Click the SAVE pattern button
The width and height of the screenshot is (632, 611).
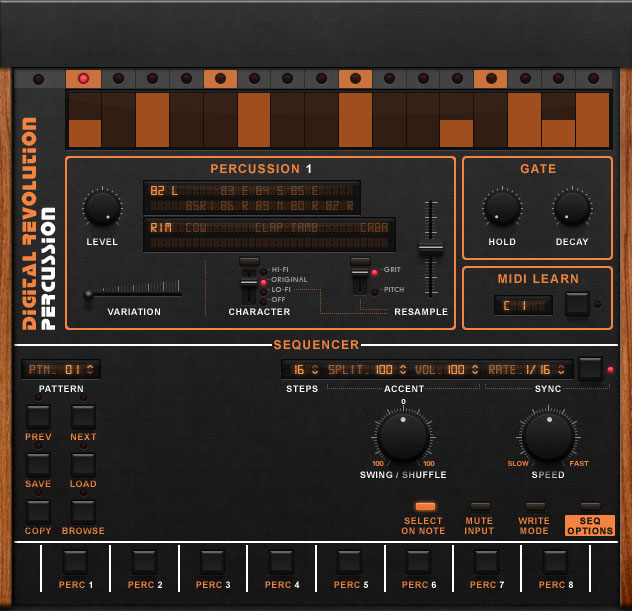[x=38, y=465]
